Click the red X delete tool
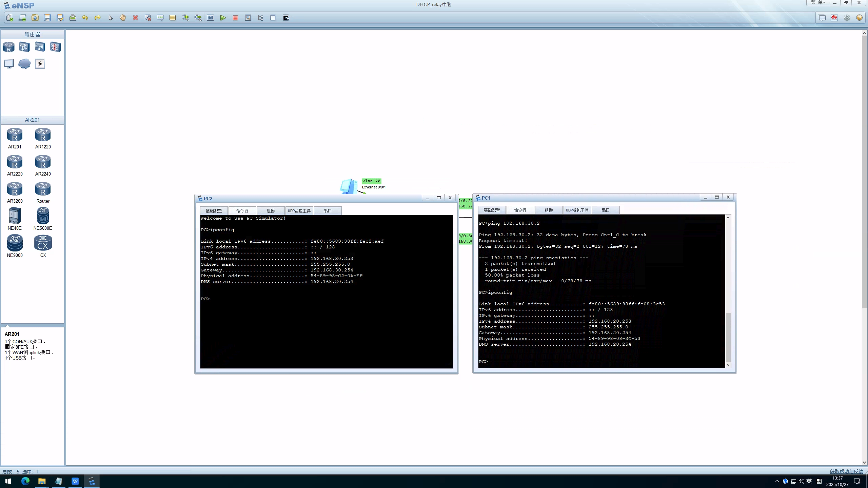The width and height of the screenshot is (868, 488). point(135,18)
